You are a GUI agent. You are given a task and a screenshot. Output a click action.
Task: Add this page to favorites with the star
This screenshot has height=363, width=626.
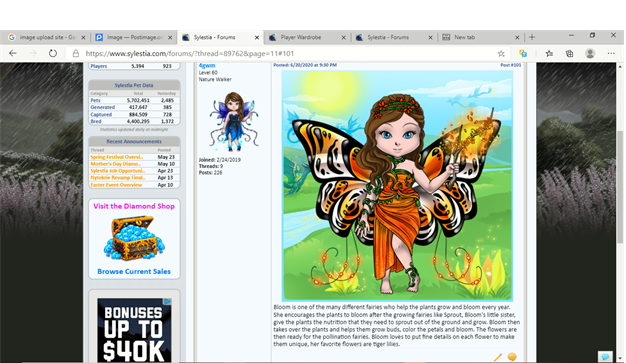point(501,53)
